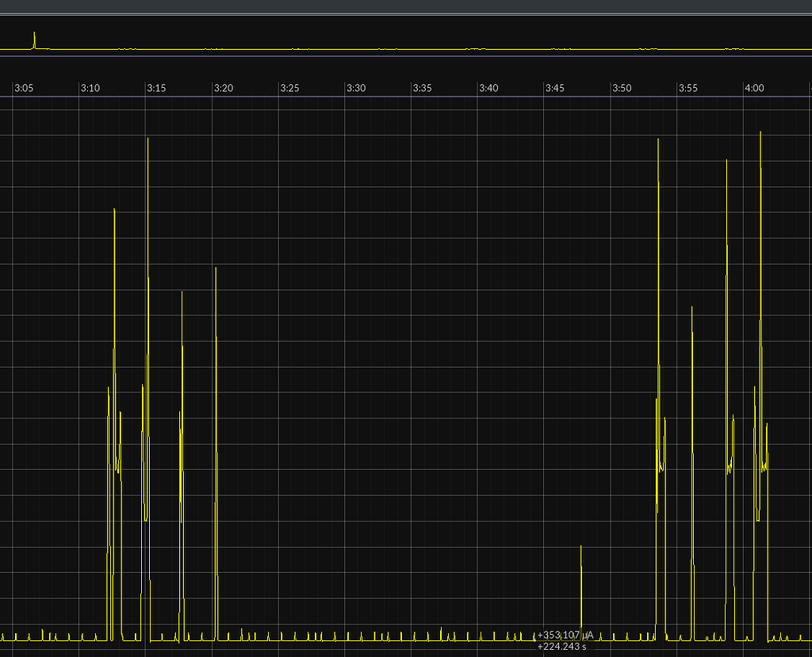The height and width of the screenshot is (657, 812).
Task: Select the 3:50 time axis label
Action: [x=621, y=88]
